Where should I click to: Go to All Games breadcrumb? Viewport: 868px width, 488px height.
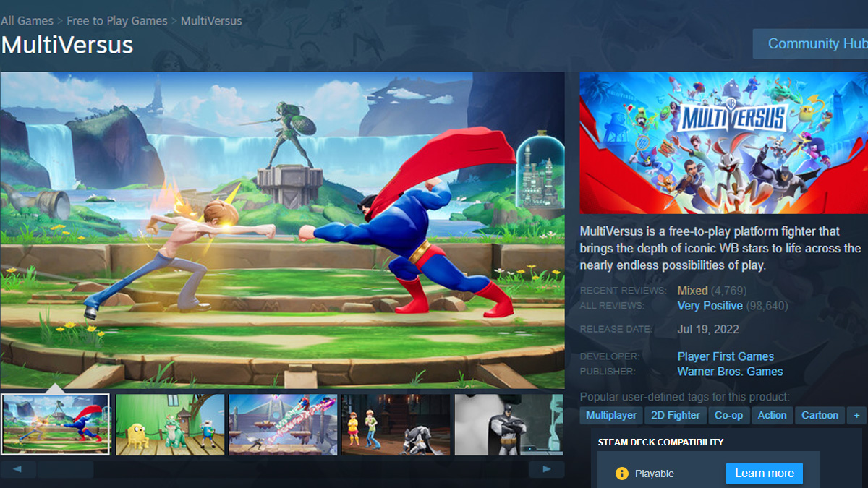click(x=27, y=21)
